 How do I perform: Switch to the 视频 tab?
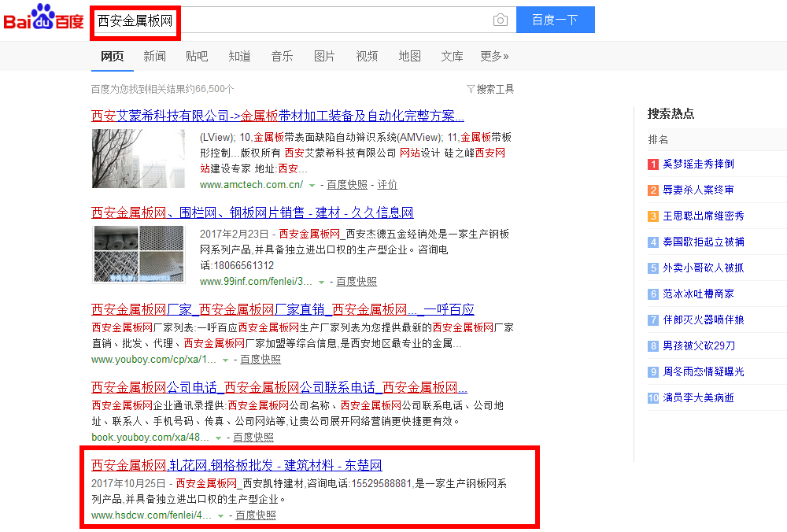point(367,56)
